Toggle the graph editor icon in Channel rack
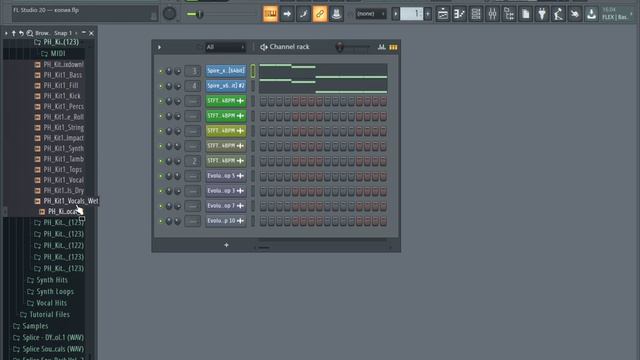This screenshot has height=360, width=640. pos(382,47)
